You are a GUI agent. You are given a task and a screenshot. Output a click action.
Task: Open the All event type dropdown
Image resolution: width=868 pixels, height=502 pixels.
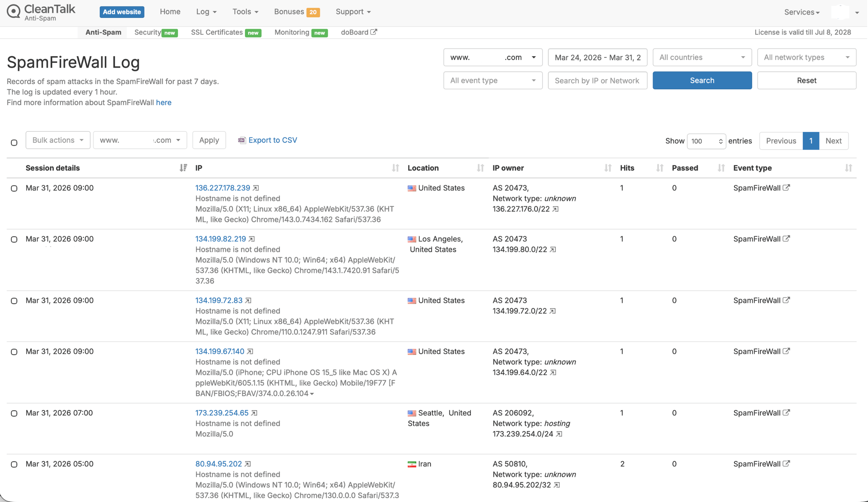(493, 81)
